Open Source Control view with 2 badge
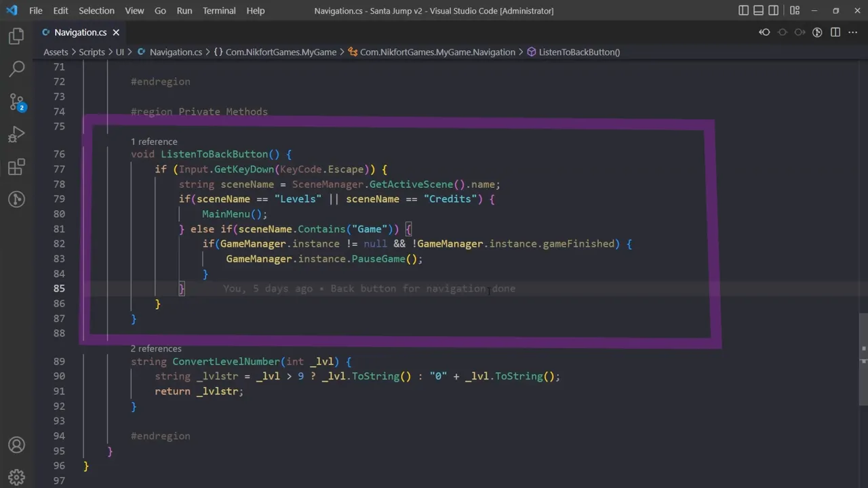 16,102
